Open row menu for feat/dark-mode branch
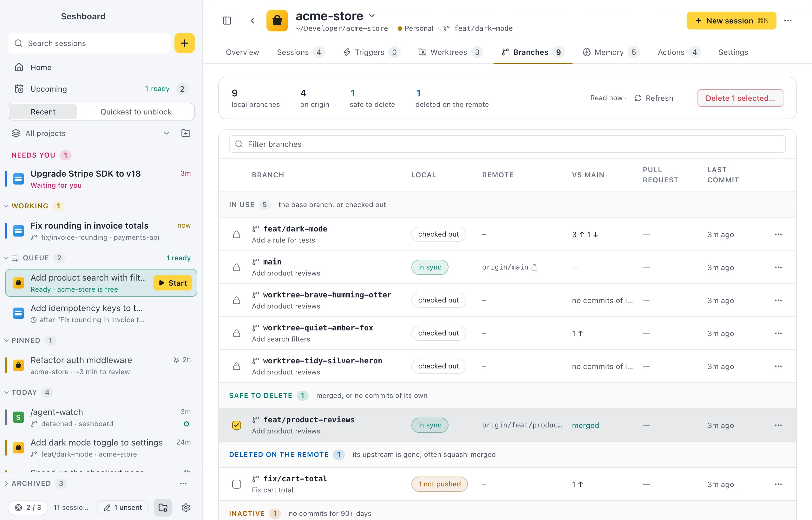Screen dimensions: 812x520 coord(778,234)
